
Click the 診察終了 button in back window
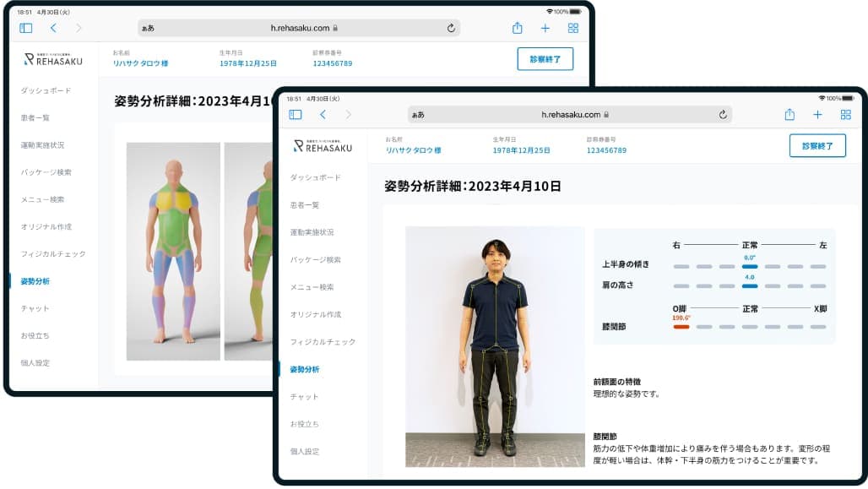click(545, 58)
